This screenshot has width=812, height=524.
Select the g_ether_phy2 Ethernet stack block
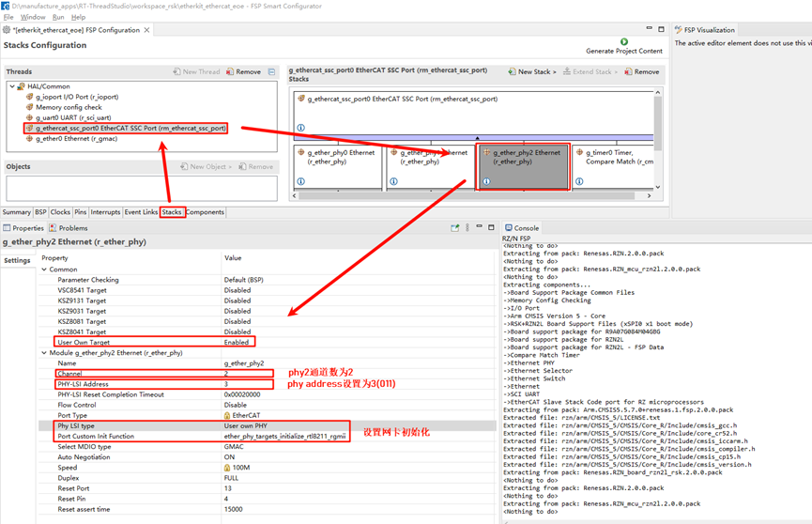pyautogui.click(x=523, y=167)
